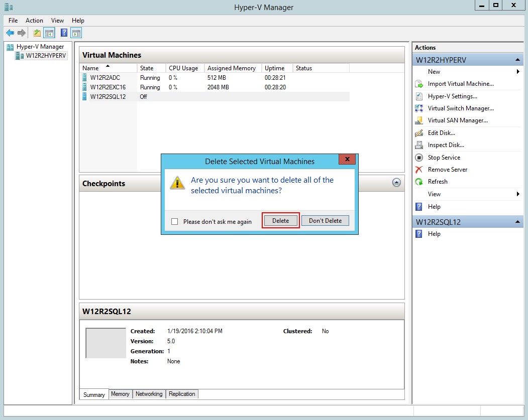528x420 pixels.
Task: Click the Hyper-V Manager title bar app icon
Action: pos(9,7)
